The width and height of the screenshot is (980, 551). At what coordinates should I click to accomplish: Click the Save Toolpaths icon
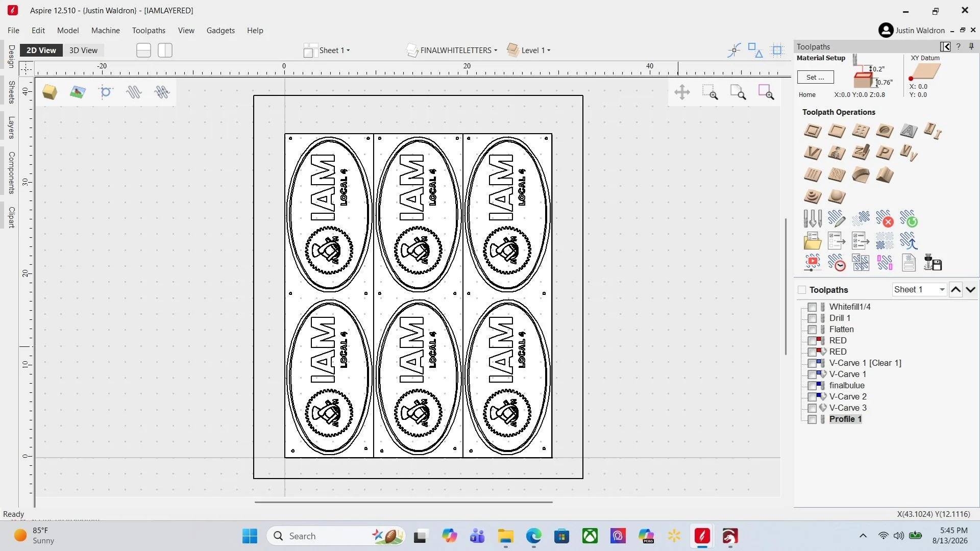click(x=933, y=263)
